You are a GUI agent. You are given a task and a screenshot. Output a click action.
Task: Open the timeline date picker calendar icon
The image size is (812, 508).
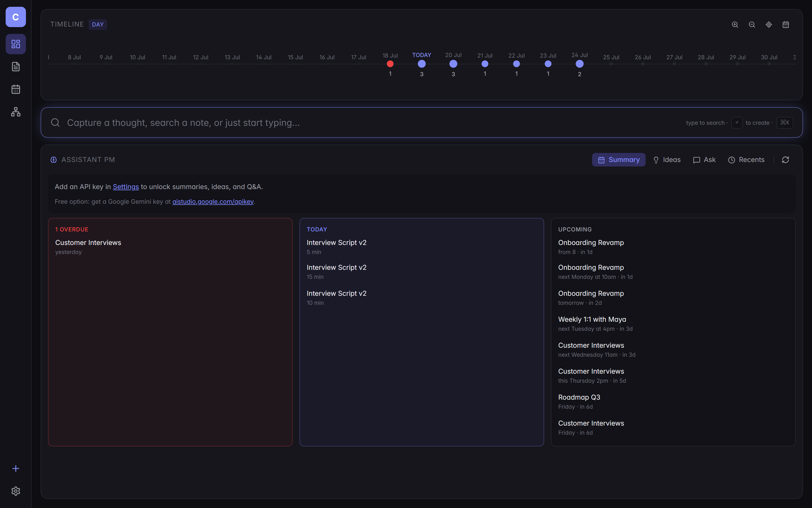tap(786, 25)
